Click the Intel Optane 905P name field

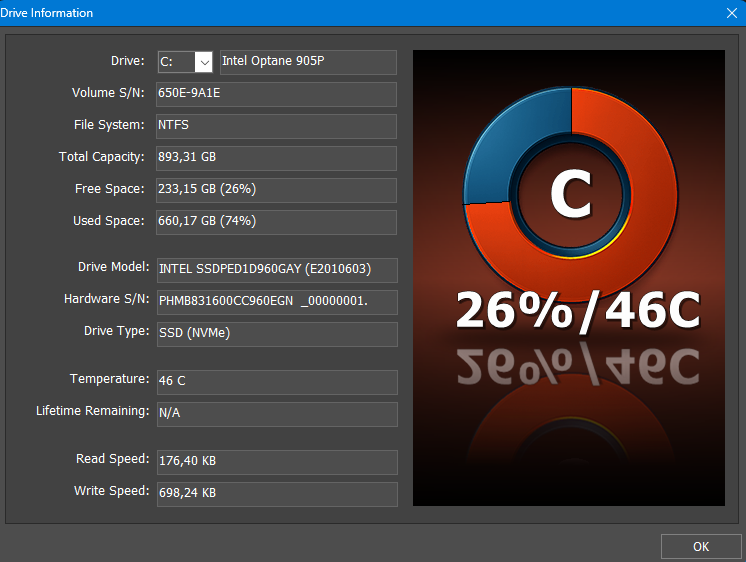[307, 62]
